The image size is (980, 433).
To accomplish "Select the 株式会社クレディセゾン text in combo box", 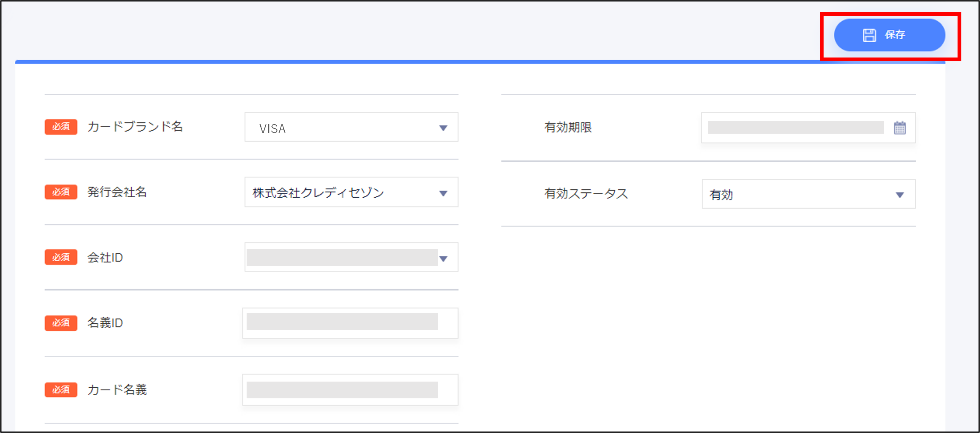I will point(318,193).
